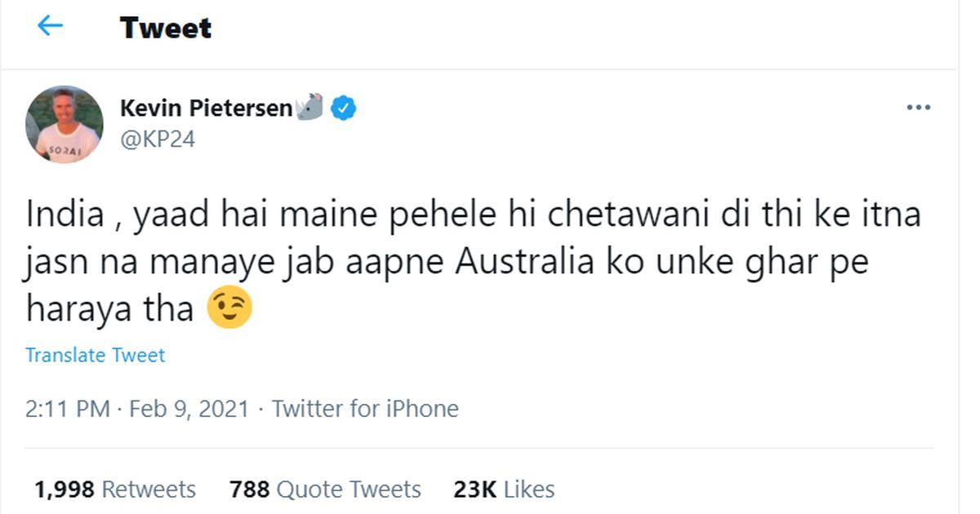Screen dimensions: 980x514
Task: View the 788 Quote Tweets list
Action: (x=325, y=490)
